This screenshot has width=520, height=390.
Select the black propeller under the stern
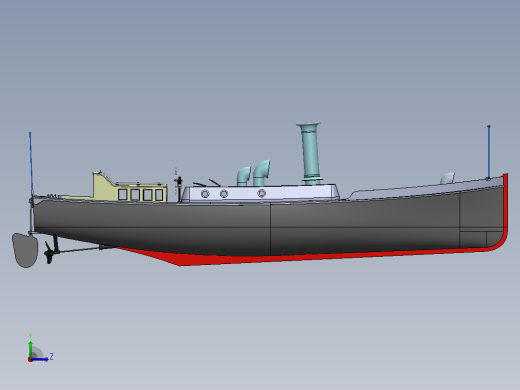coord(48,253)
